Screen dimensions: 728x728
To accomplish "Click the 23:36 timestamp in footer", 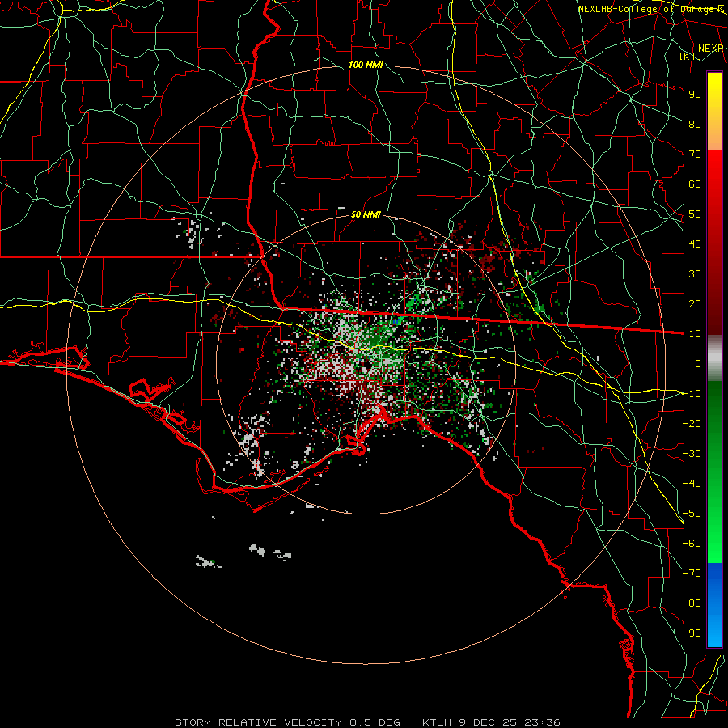I will pos(542,722).
